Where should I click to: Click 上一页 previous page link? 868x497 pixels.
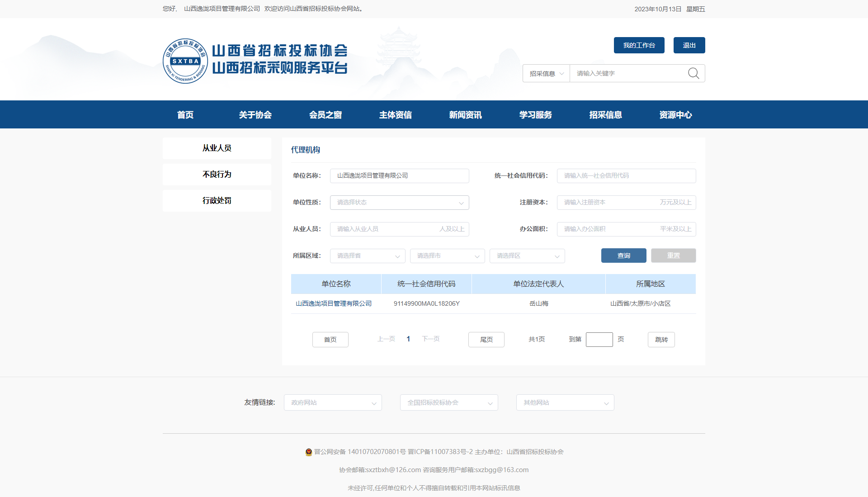tap(387, 339)
